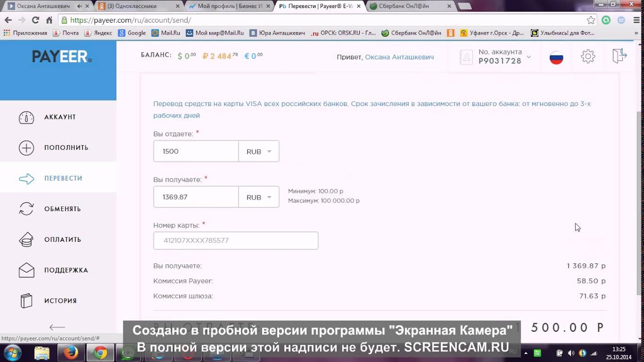Switch to Мой профиль Бизнес tab
This screenshot has height=362, width=644.
[x=229, y=6]
